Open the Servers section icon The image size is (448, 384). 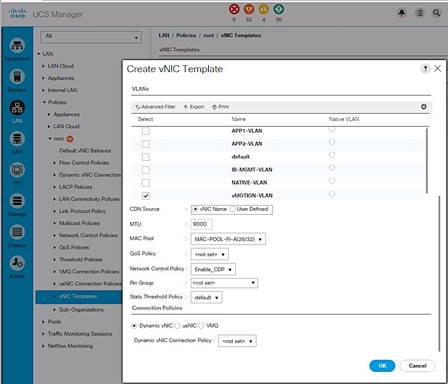coord(17,76)
